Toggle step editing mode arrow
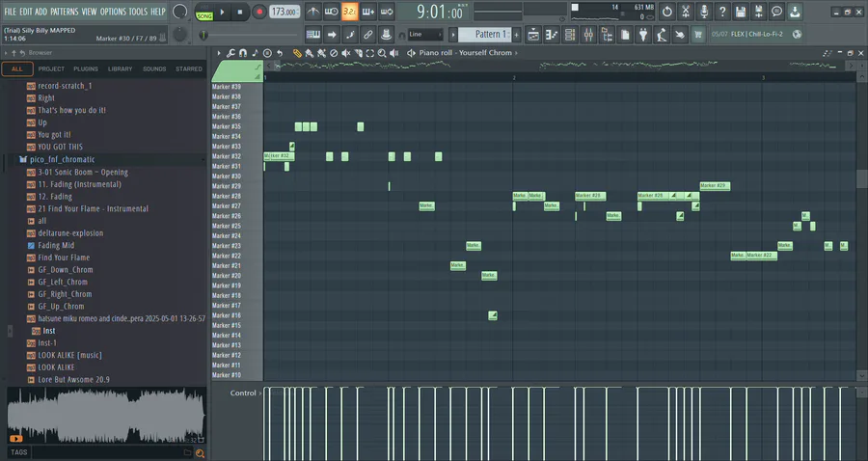Screen dimensions: 868x461 (x=331, y=35)
